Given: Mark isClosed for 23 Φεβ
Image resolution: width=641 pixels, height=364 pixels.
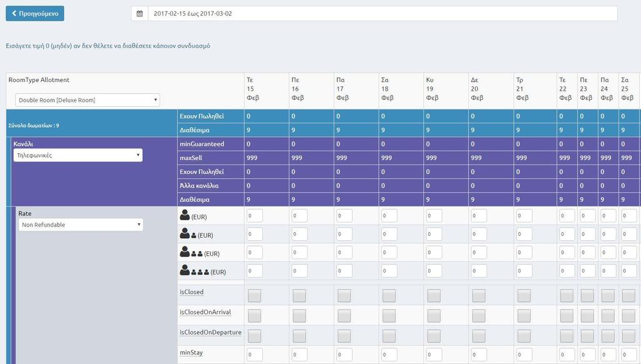Looking at the screenshot, I should (587, 295).
